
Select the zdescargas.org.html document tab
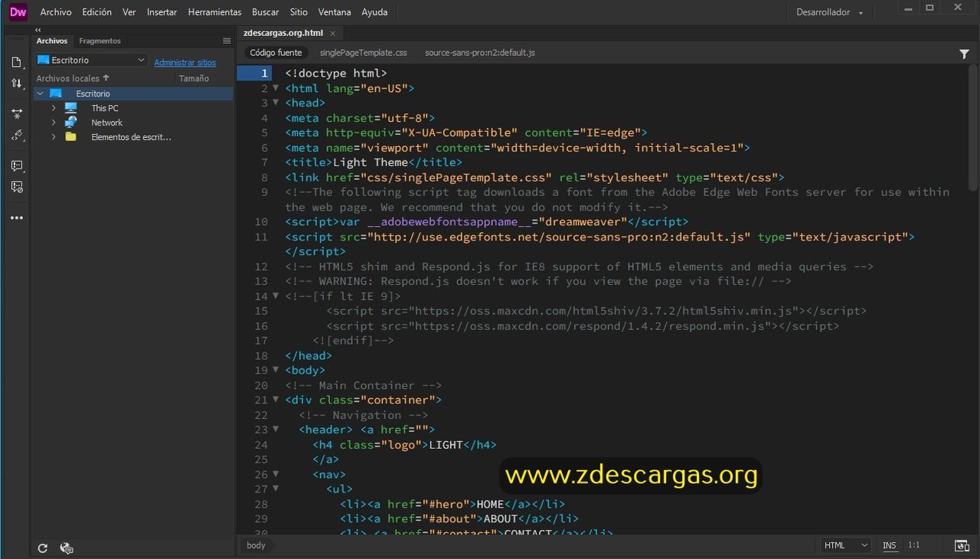283,33
